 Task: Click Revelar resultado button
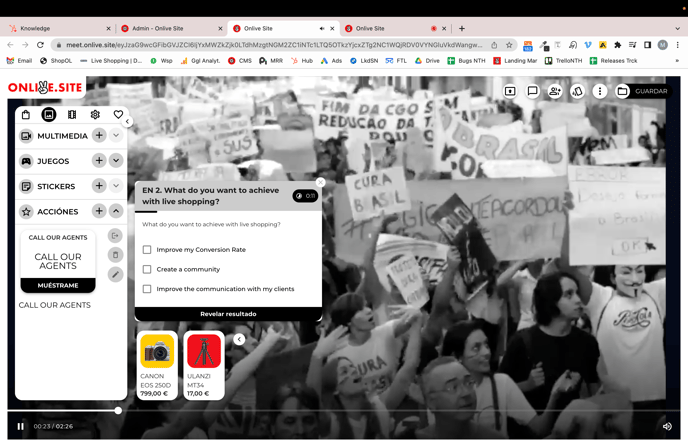point(228,314)
